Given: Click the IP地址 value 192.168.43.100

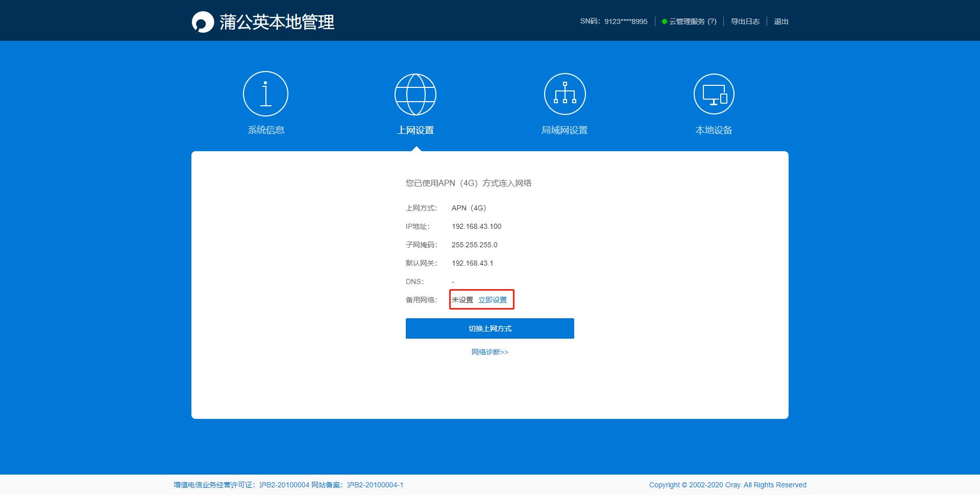Looking at the screenshot, I should coord(476,226).
